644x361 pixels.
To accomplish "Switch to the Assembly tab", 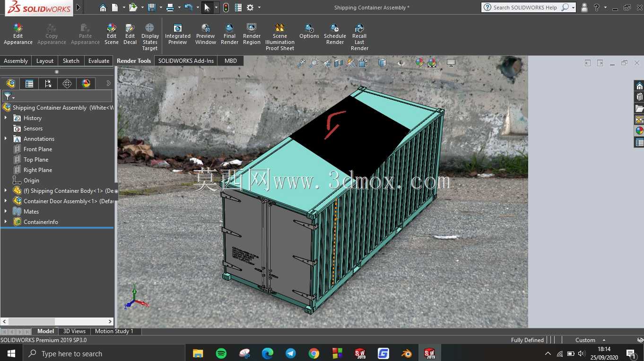I will [x=16, y=61].
